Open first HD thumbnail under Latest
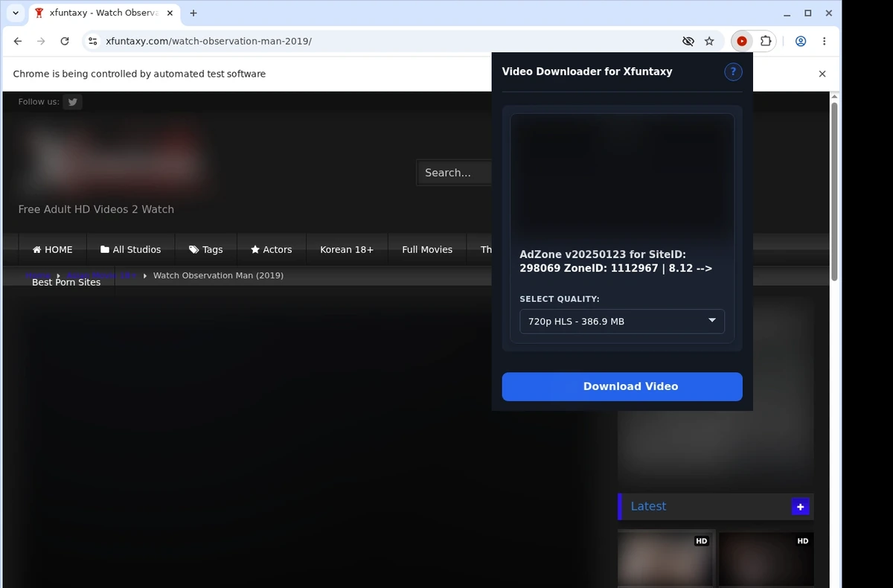The height and width of the screenshot is (588, 893). tap(665, 558)
